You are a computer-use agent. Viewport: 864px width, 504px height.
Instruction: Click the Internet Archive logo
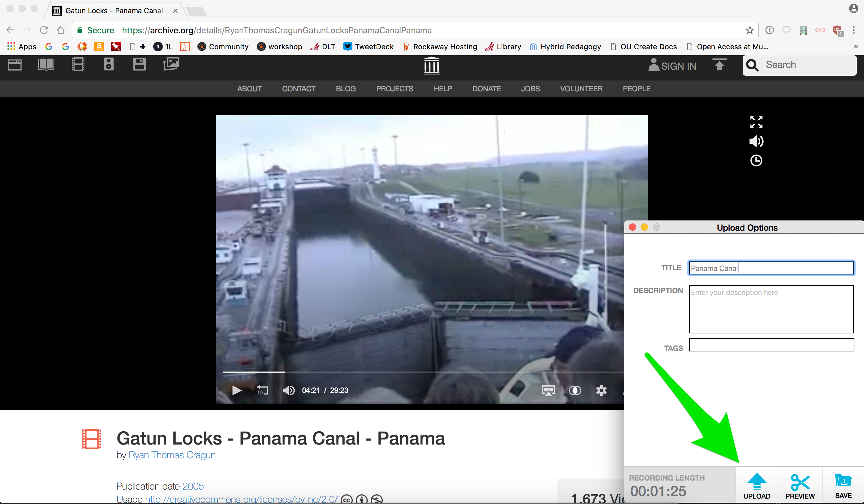pos(432,65)
